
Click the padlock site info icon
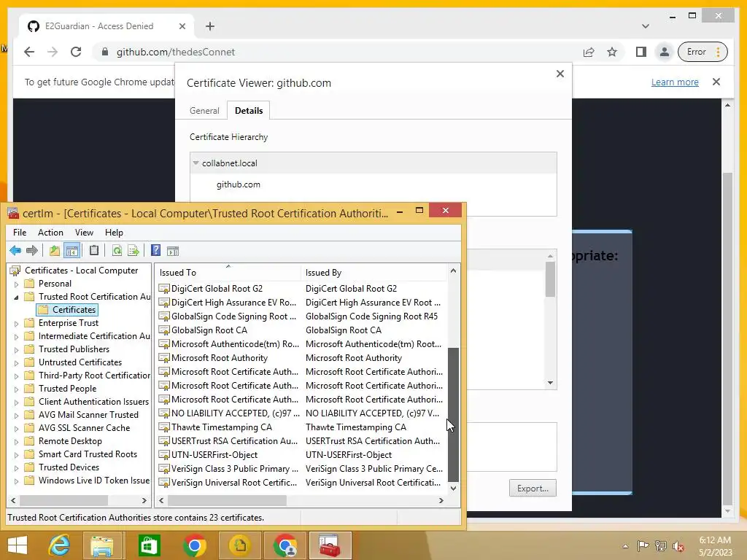click(105, 52)
